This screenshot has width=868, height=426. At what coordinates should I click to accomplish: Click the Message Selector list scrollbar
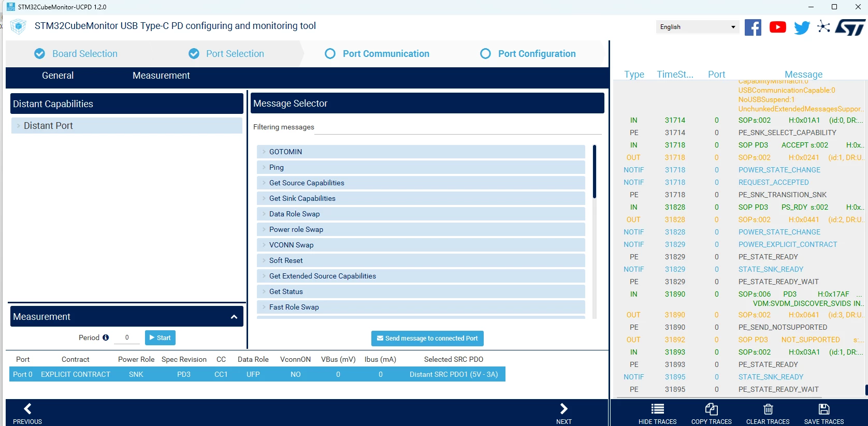[594, 232]
